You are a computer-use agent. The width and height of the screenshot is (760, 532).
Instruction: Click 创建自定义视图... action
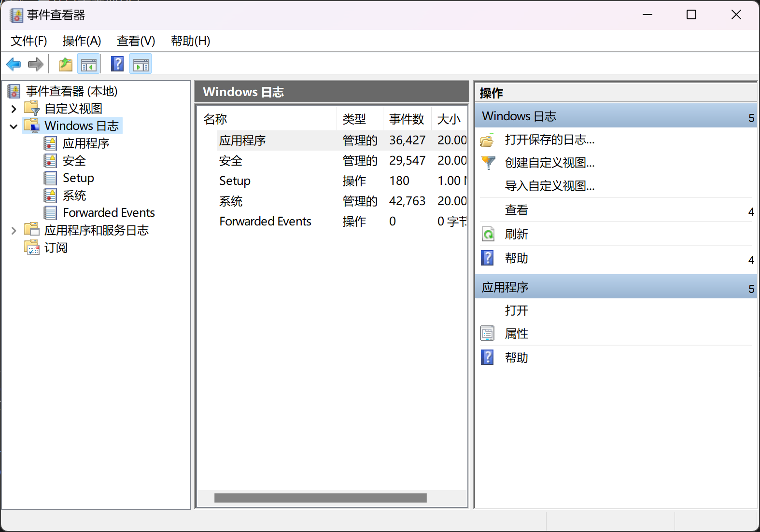[550, 163]
